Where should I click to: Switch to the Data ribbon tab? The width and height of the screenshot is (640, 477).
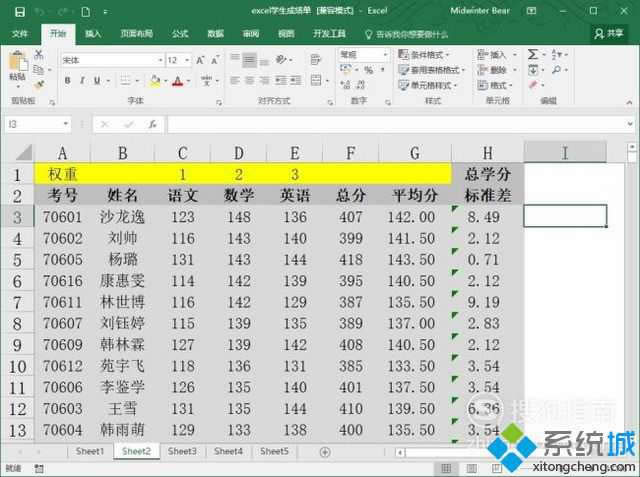tap(215, 34)
